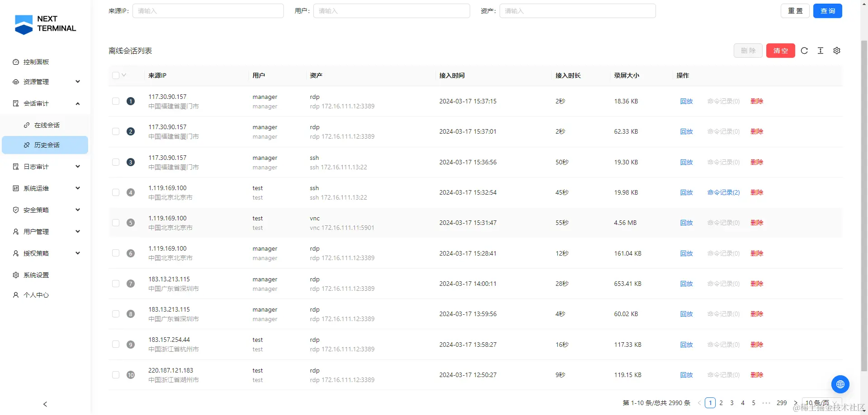The width and height of the screenshot is (868, 415).
Task: Click the floating globe language button
Action: (x=840, y=384)
